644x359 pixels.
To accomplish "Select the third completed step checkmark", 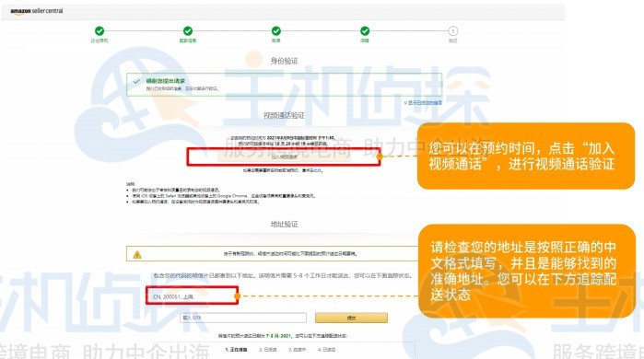I will (276, 30).
